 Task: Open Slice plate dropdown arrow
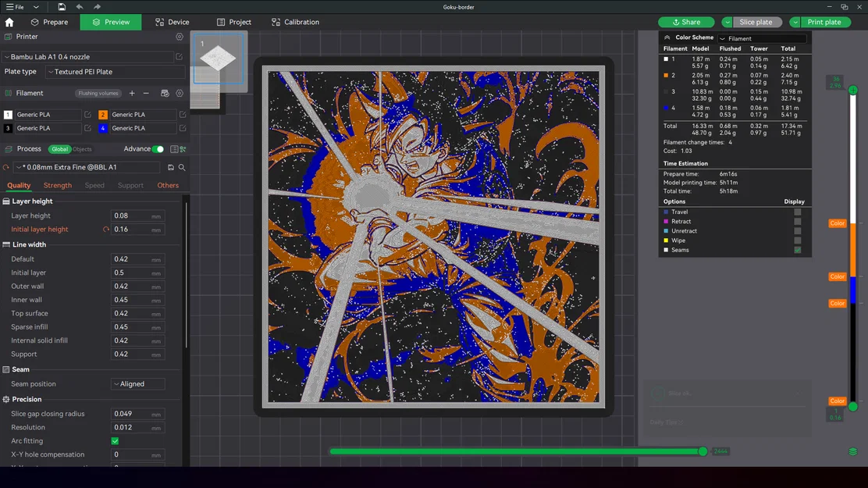[727, 22]
